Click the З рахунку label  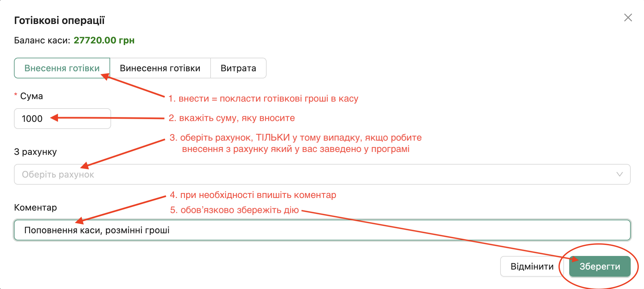(x=35, y=152)
